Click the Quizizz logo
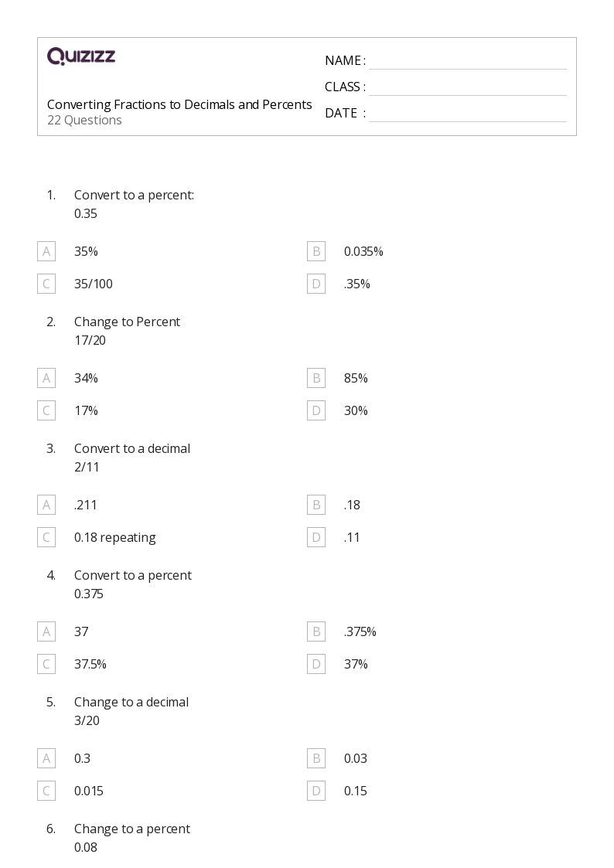This screenshot has height=868, width=614. 81,56
